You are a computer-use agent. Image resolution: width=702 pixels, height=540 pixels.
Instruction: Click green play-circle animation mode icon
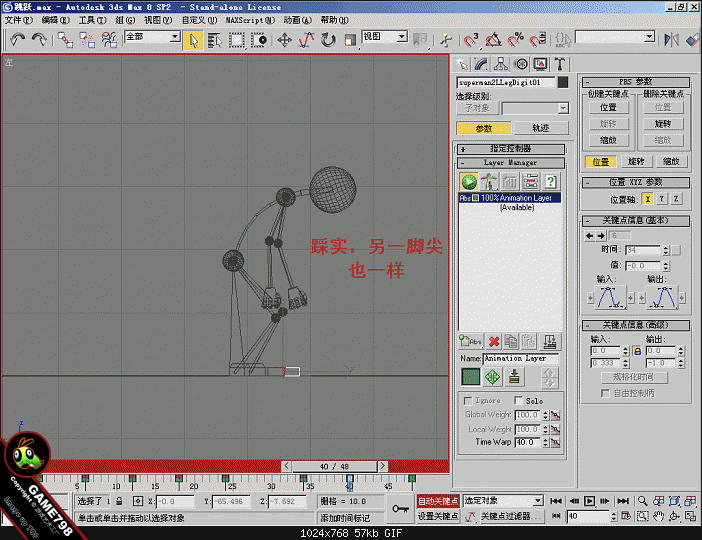pos(469,181)
